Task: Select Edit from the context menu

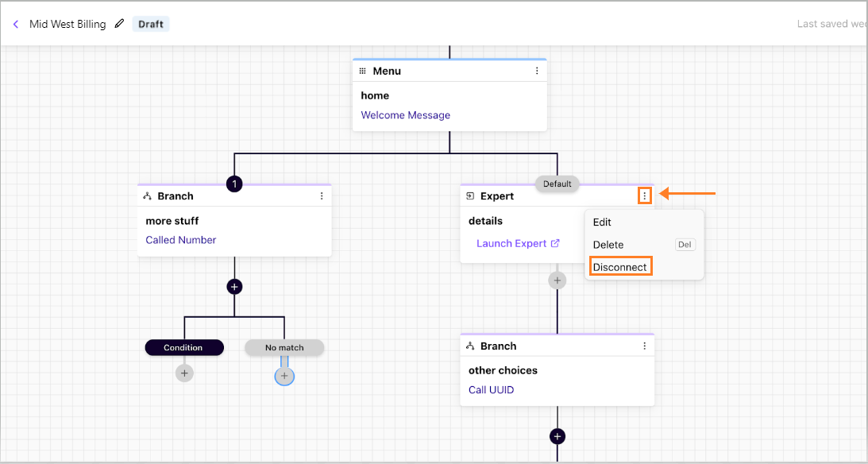Action: [x=602, y=222]
